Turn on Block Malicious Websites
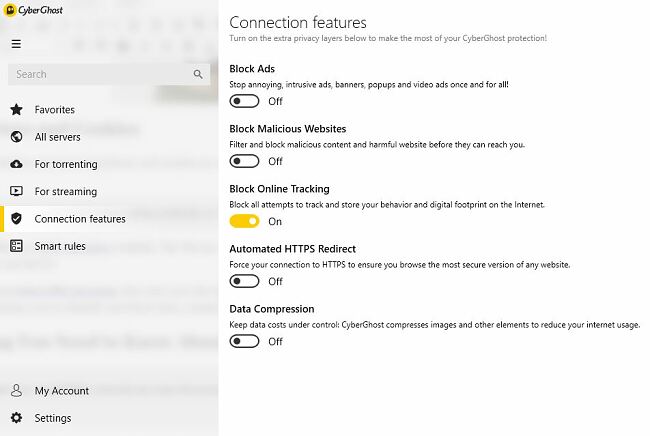 [x=244, y=161]
